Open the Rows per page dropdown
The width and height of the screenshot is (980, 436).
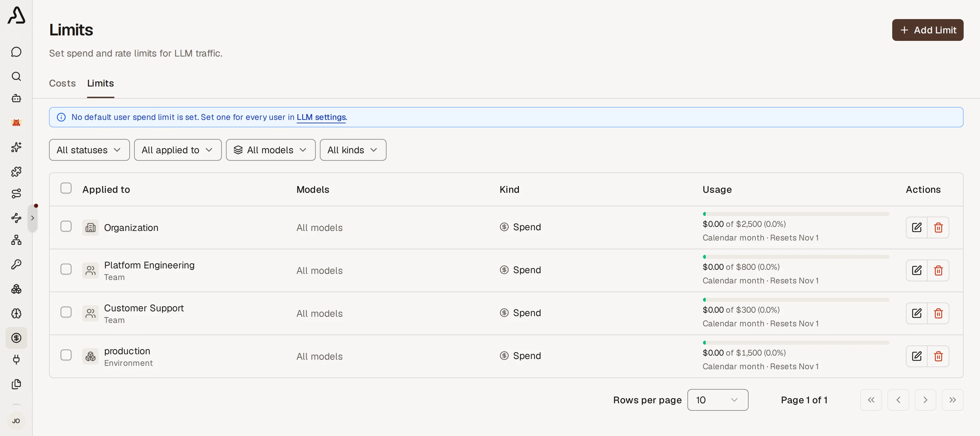[x=718, y=400]
